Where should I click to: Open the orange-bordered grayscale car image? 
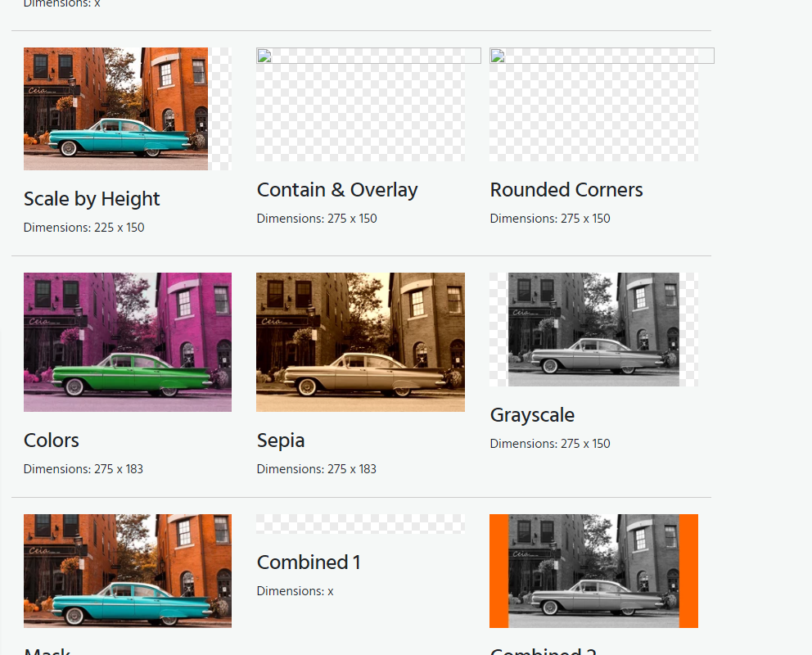[593, 571]
